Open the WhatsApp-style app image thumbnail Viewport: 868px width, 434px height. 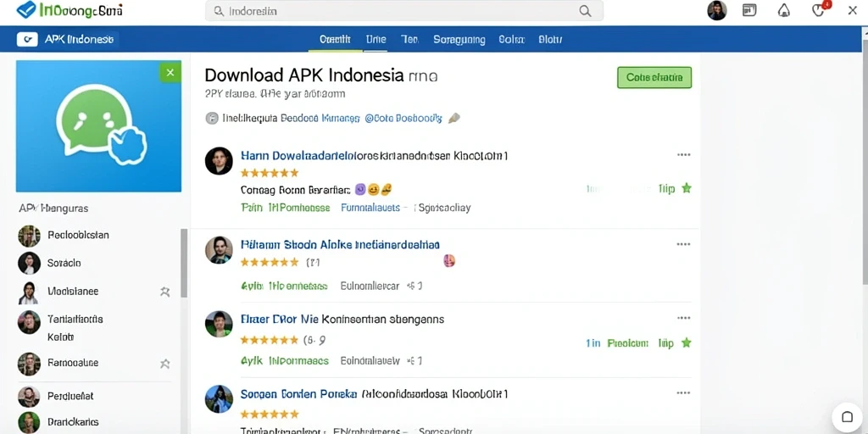pos(98,126)
